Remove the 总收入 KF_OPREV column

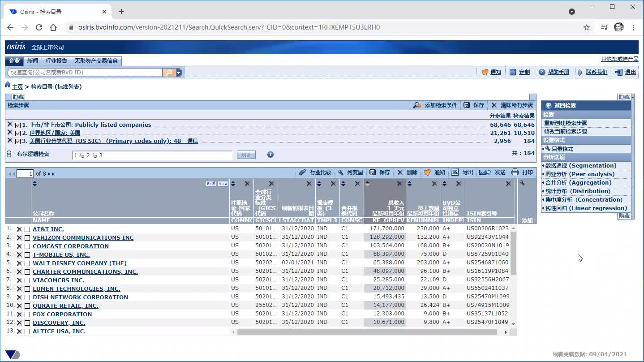point(399,184)
